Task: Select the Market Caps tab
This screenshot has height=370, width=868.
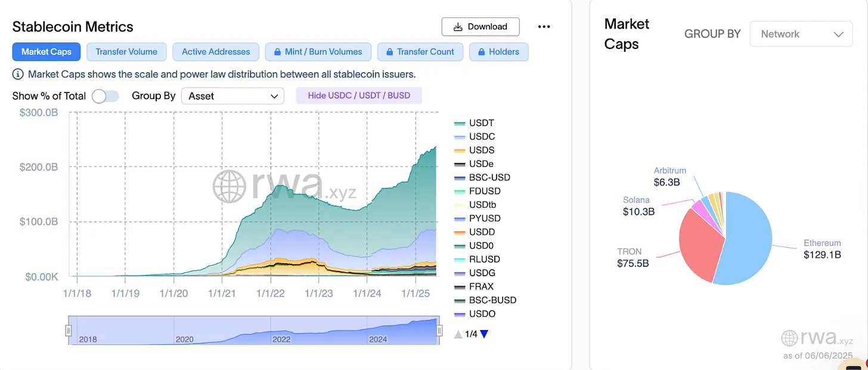Action: (46, 52)
